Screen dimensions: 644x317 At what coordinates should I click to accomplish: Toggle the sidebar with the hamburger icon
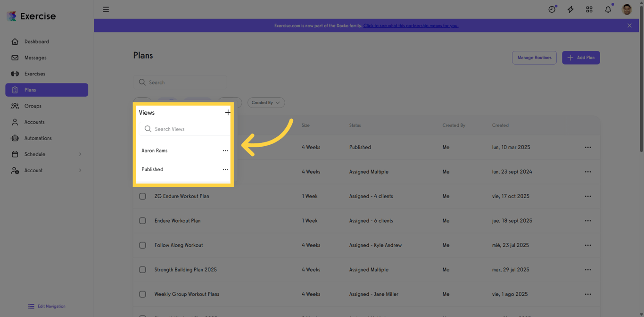(x=106, y=9)
